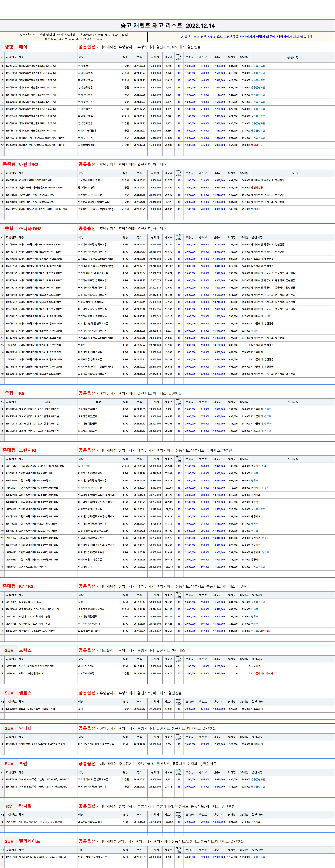Click the '싼타페' section title

(x=25, y=728)
